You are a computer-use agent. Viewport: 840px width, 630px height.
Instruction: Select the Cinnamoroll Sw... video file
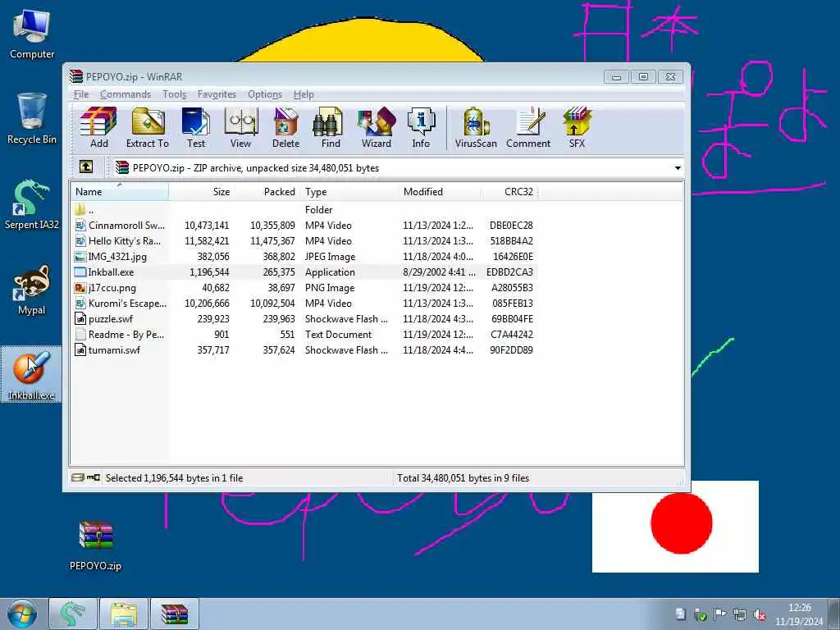click(304, 225)
